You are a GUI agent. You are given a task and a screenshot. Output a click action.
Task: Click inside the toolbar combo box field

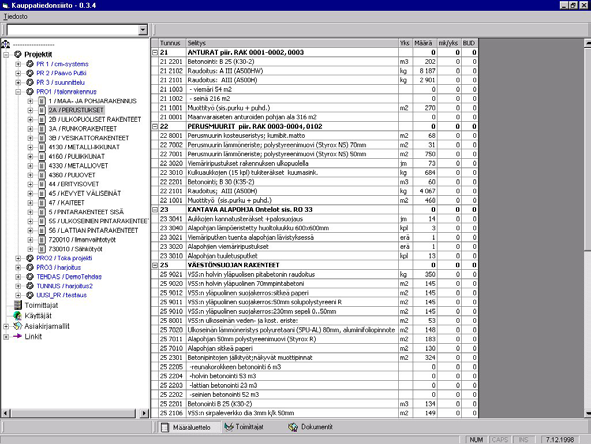coord(72,30)
